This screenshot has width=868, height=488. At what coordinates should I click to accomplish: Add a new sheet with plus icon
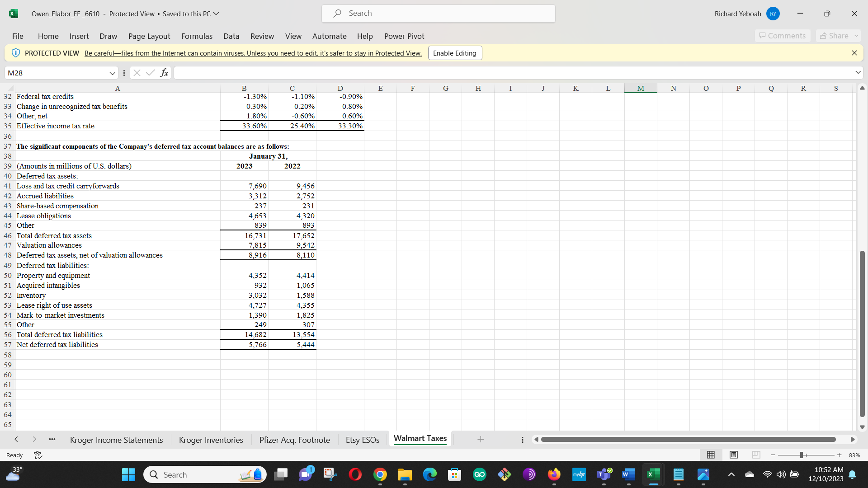pyautogui.click(x=481, y=439)
